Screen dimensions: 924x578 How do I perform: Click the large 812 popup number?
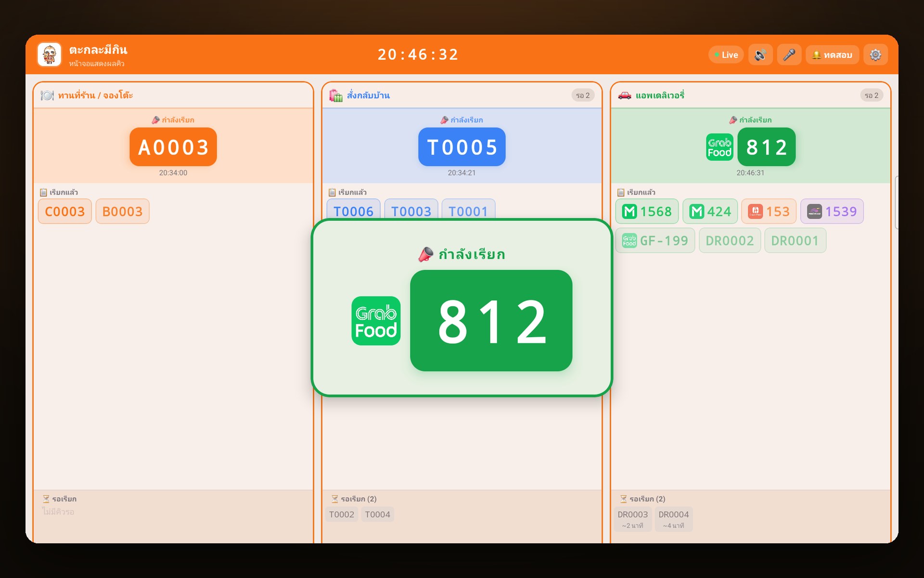[491, 321]
